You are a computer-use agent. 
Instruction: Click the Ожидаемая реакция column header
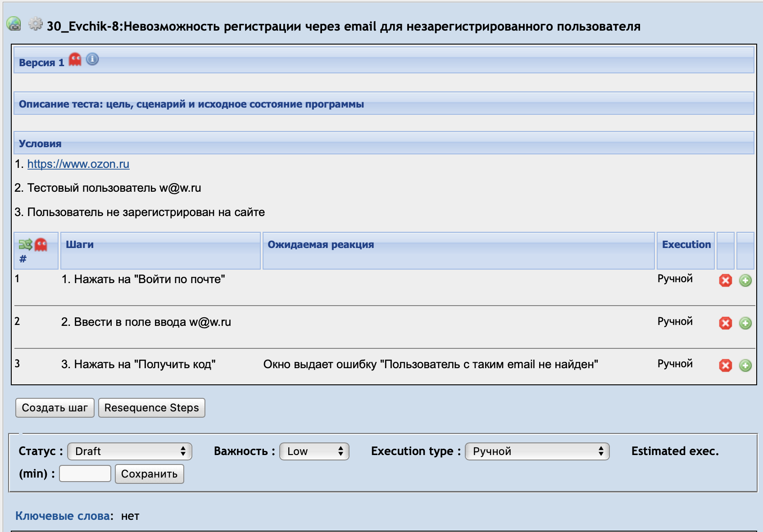pyautogui.click(x=459, y=251)
